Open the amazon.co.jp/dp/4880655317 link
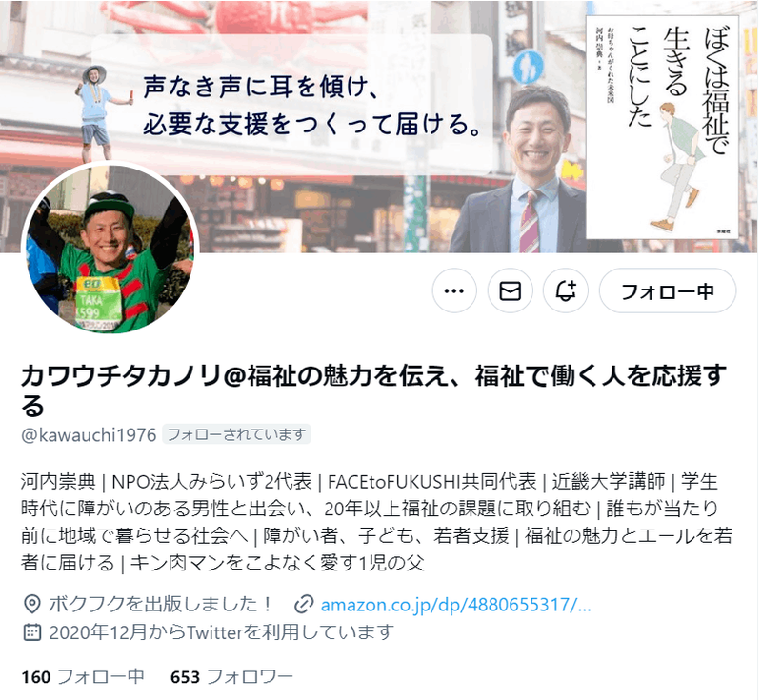Screen dimensions: 762x700 click(x=456, y=605)
